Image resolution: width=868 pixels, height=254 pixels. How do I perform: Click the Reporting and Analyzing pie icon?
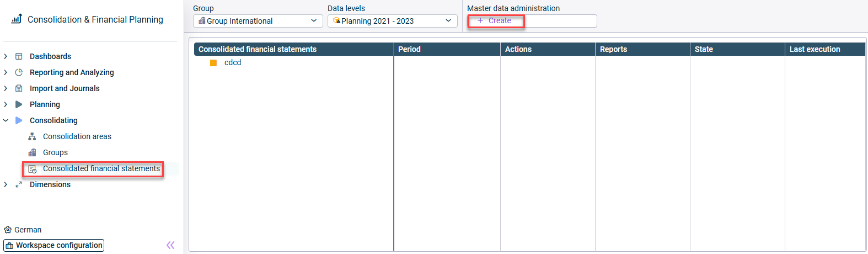[19, 72]
